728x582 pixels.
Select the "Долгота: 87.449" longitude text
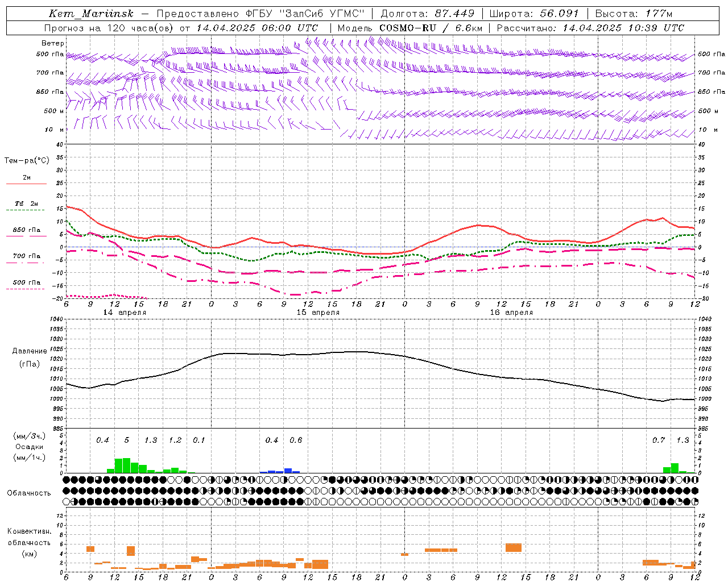(427, 14)
